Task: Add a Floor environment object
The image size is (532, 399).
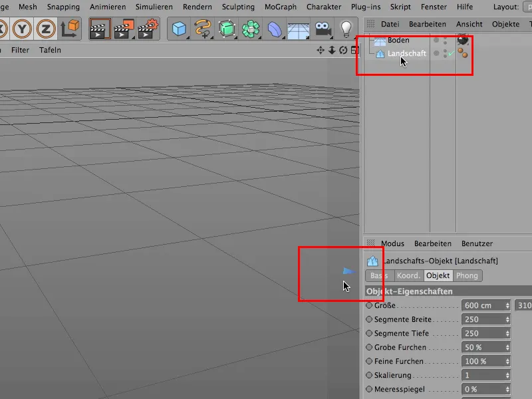Action: (298, 30)
